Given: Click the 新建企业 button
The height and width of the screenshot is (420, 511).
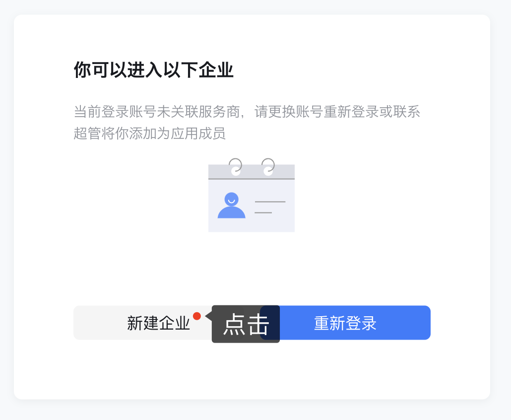Looking at the screenshot, I should pos(142,323).
